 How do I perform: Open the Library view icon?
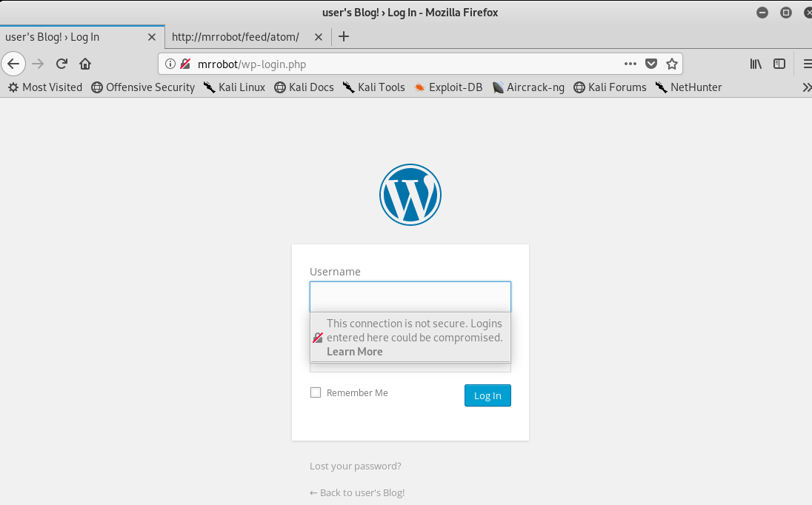(756, 64)
